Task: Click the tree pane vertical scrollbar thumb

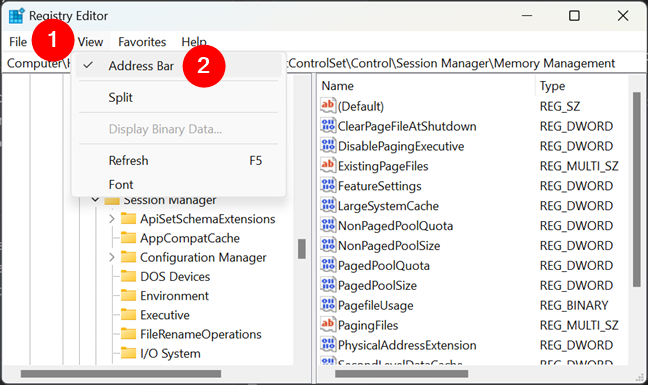Action: point(302,249)
